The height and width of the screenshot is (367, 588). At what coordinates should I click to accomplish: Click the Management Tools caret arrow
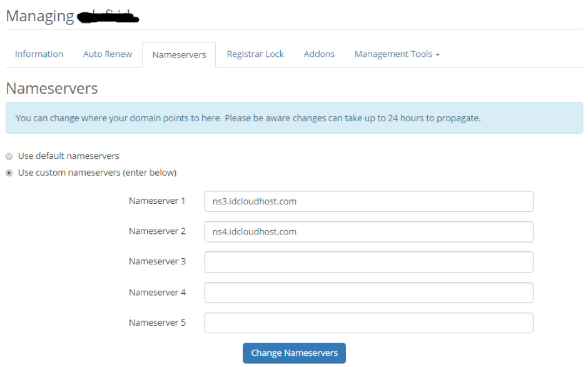click(x=437, y=55)
